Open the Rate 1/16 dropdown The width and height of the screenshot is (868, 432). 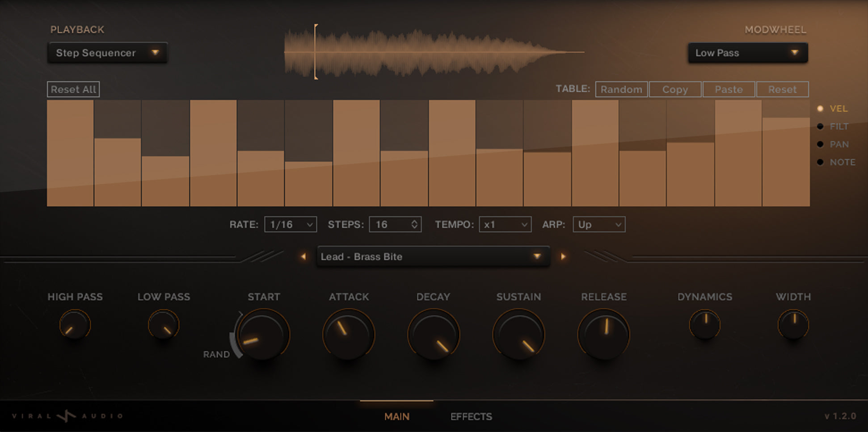tap(291, 224)
